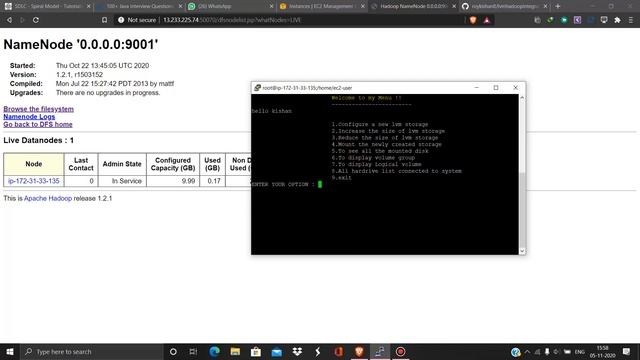Launch Microsoft Edge from the taskbar
640x360 pixels.
coord(214,351)
